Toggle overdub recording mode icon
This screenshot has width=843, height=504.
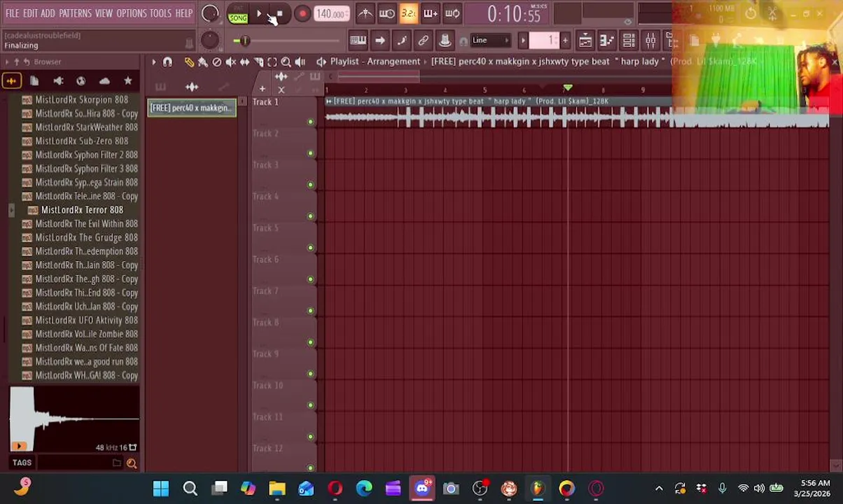pos(430,13)
